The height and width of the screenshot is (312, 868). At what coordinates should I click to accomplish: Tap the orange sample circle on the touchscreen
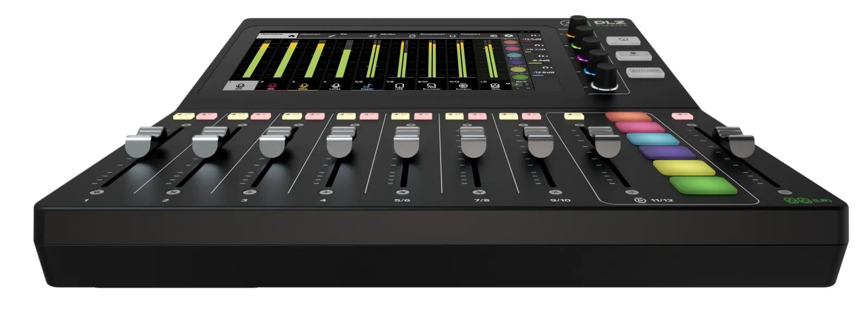point(510,42)
